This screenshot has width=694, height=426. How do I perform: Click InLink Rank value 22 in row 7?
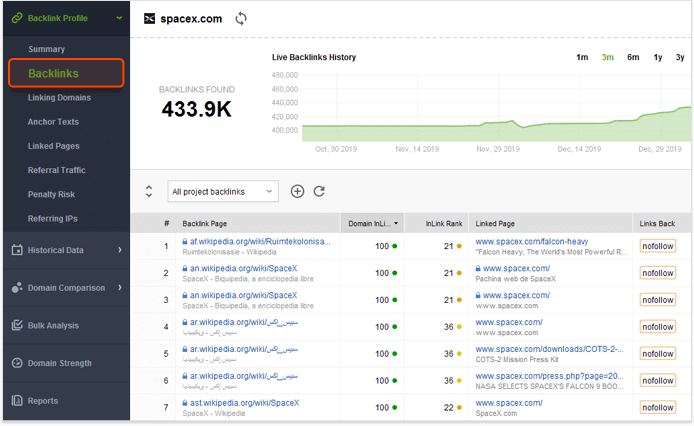[x=448, y=407]
